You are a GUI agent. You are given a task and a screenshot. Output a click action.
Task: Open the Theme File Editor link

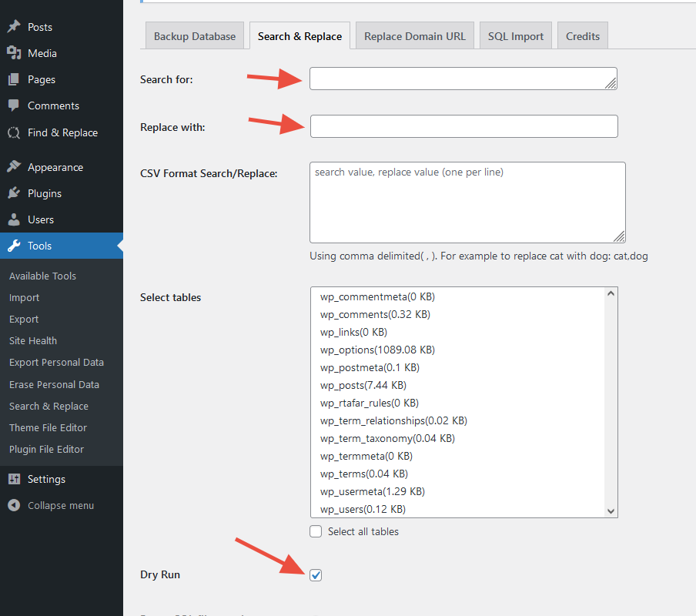point(48,427)
